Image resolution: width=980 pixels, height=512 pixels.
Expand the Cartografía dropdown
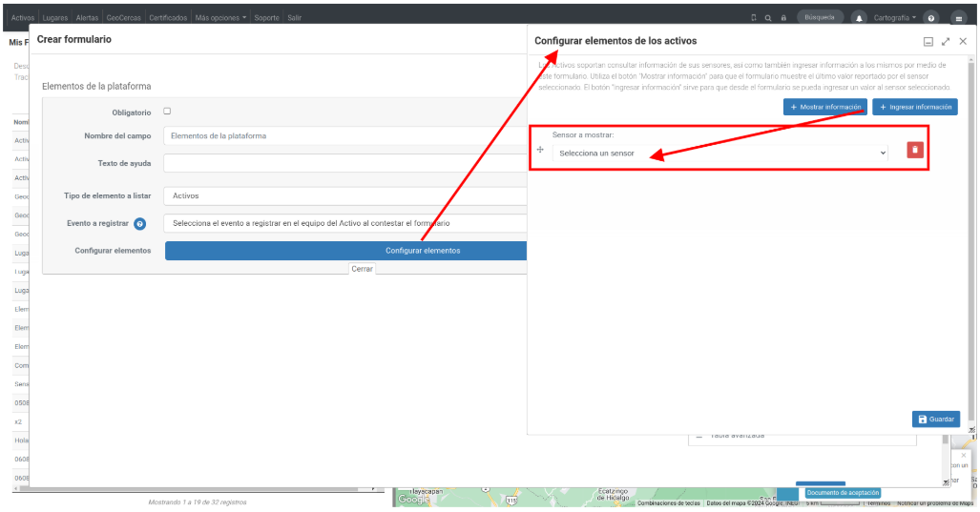(894, 18)
